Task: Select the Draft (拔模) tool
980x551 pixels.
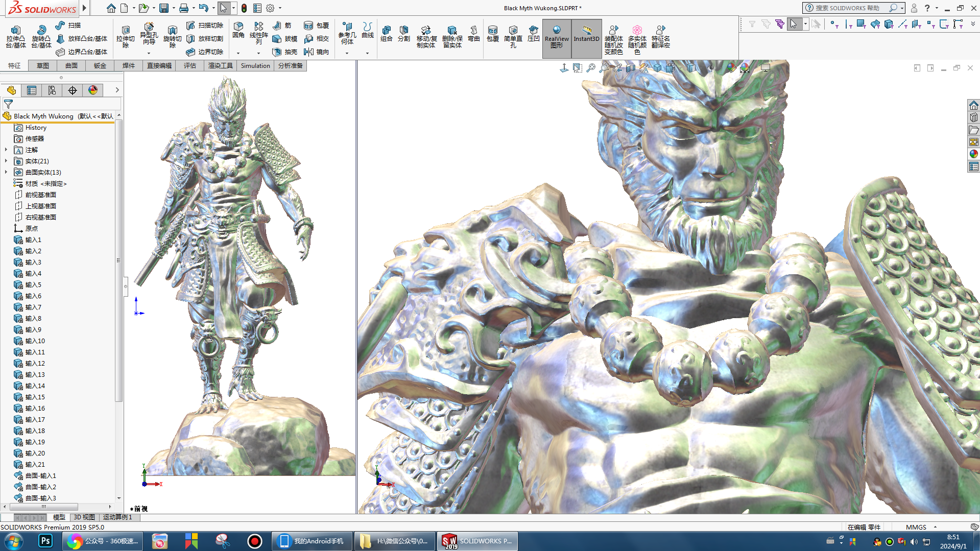Action: pyautogui.click(x=285, y=38)
